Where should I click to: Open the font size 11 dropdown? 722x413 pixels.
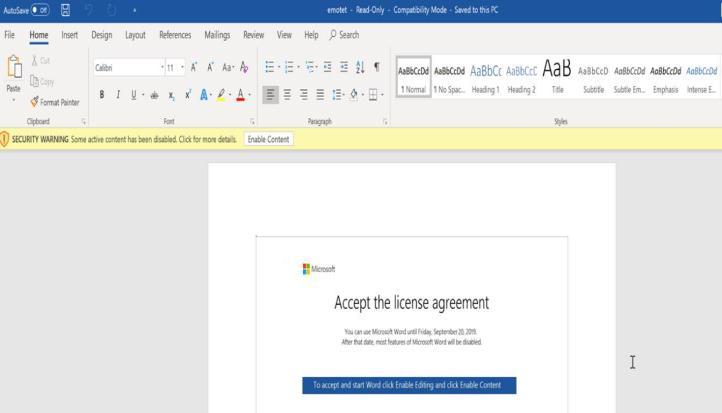[182, 68]
